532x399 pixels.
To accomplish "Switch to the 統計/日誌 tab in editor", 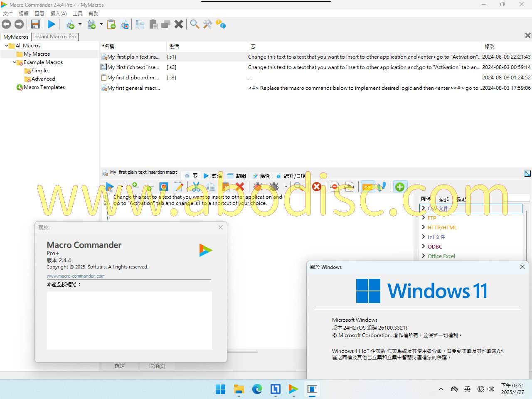I will (291, 176).
